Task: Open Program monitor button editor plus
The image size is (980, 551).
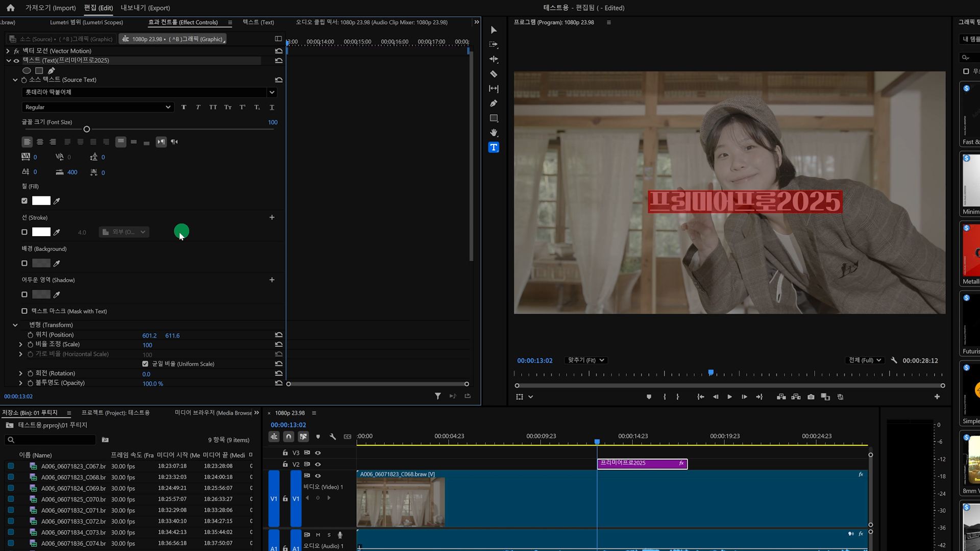Action: (937, 397)
